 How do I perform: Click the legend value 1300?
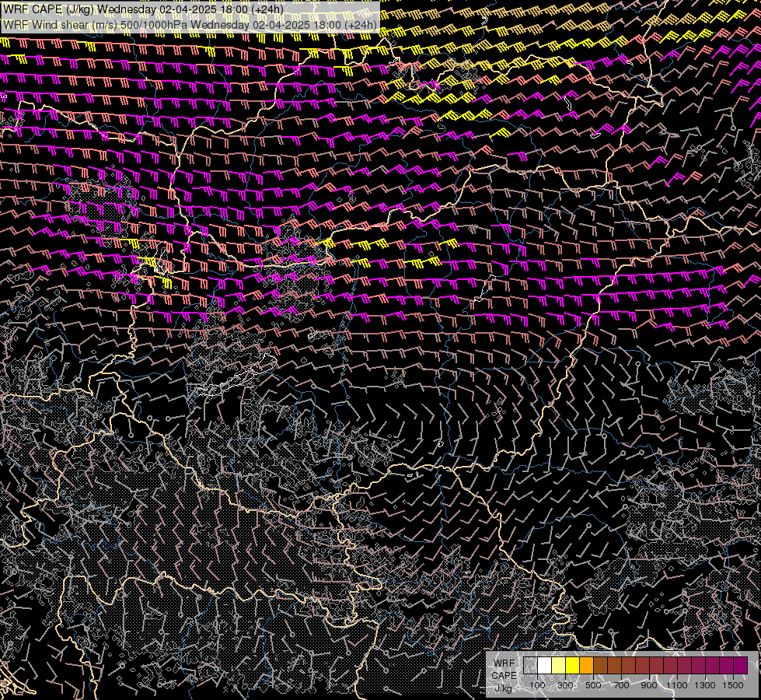click(x=705, y=685)
